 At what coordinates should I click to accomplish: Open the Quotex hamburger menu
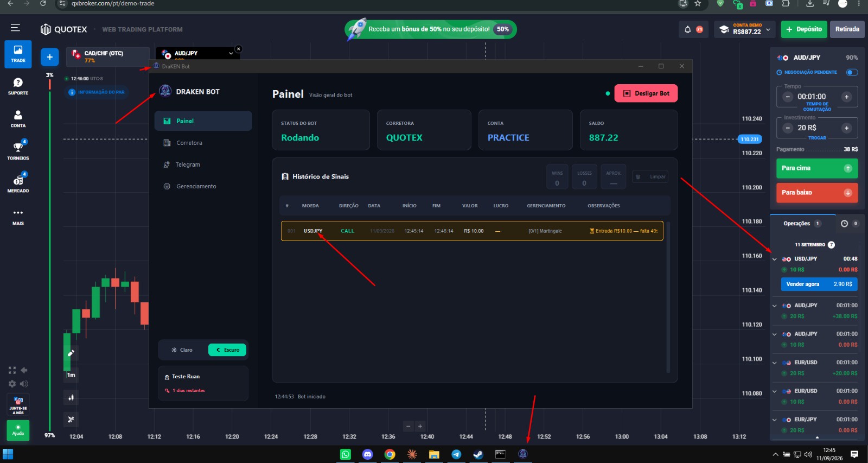(x=15, y=28)
